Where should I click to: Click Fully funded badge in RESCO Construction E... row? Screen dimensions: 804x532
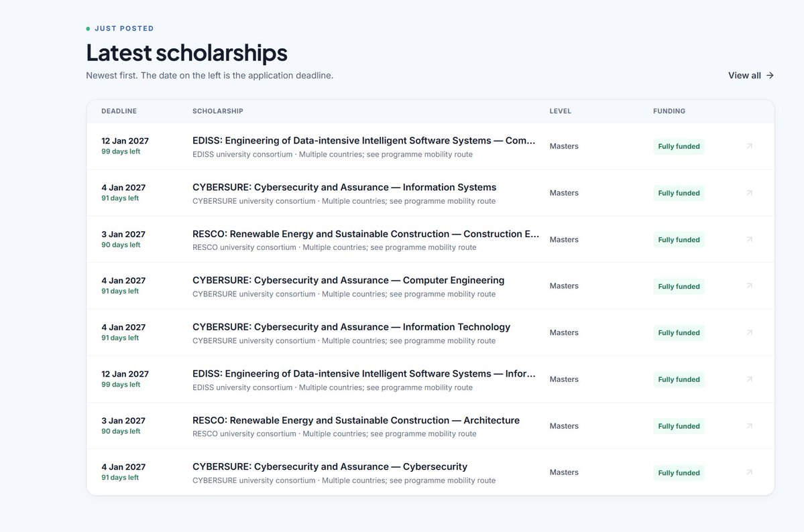click(x=679, y=240)
